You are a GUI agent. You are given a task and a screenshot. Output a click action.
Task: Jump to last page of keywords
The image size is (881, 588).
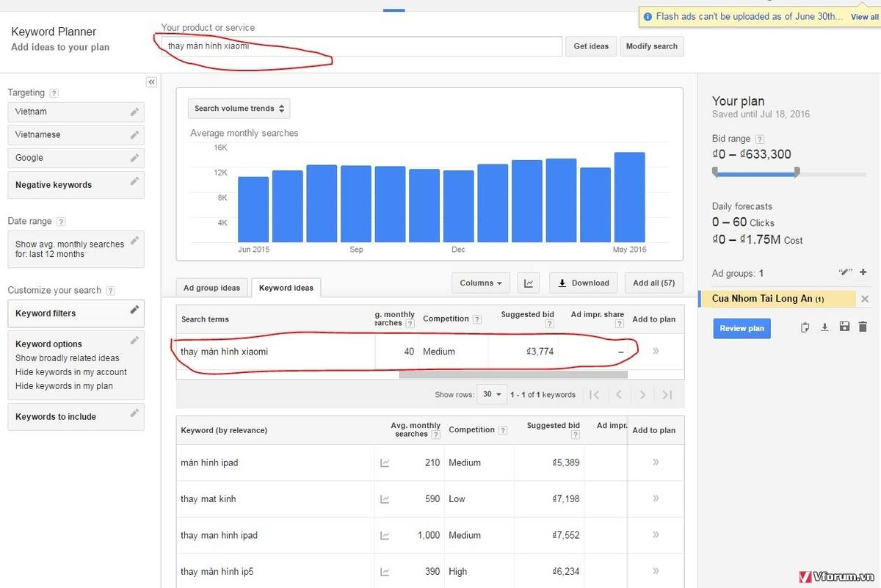click(x=667, y=395)
